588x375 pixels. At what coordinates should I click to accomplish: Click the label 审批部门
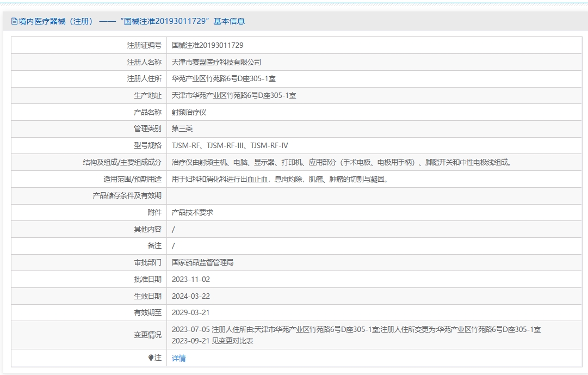pos(148,263)
